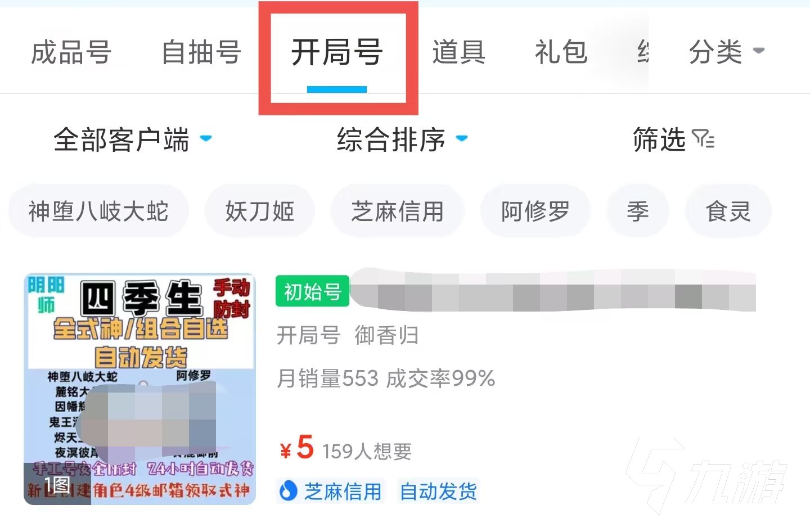
Task: Switch to the 自抽号 tab
Action: (201, 52)
